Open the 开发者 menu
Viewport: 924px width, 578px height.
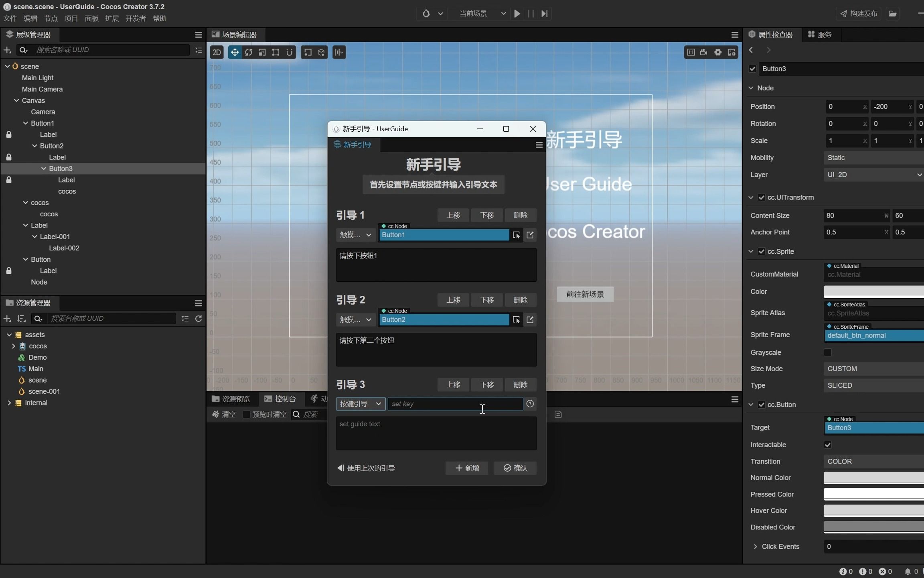coord(136,18)
